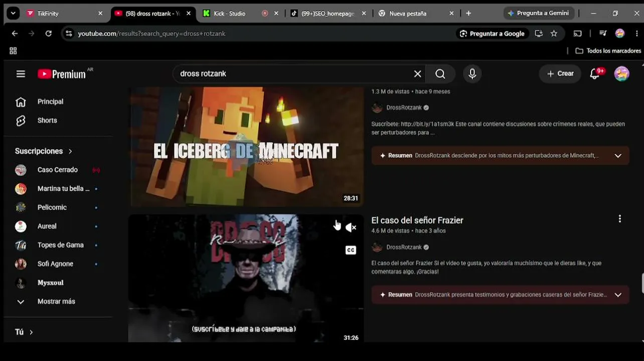The width and height of the screenshot is (644, 361).
Task: Reload the current page
Action: (x=48, y=34)
